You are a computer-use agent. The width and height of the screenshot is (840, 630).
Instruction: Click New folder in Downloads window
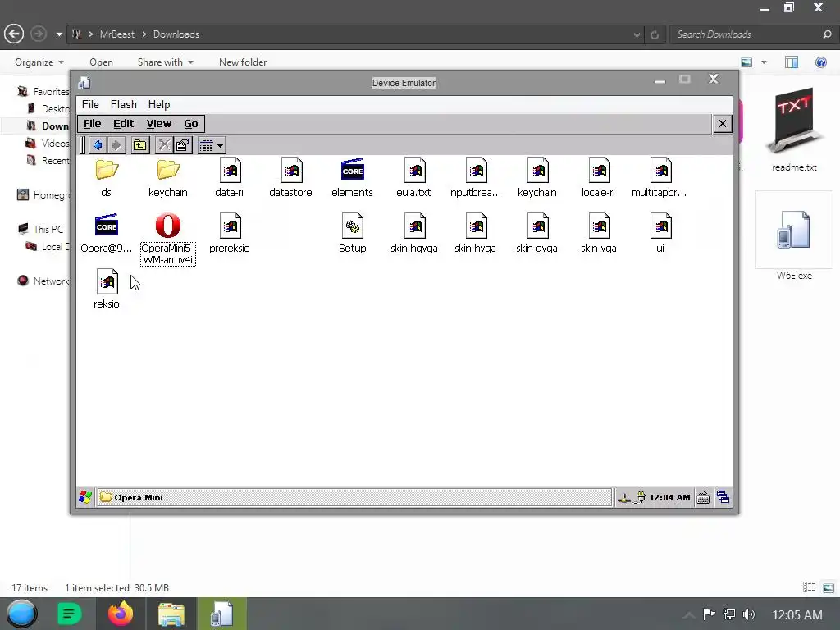tap(243, 62)
